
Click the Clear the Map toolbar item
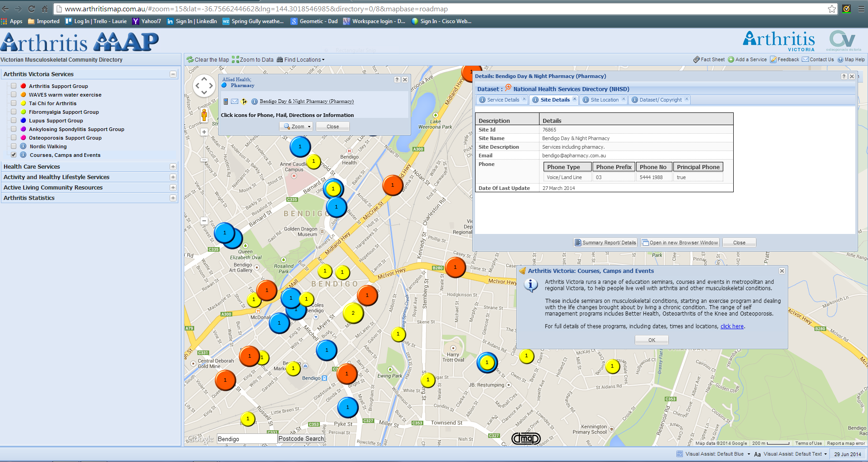click(208, 60)
